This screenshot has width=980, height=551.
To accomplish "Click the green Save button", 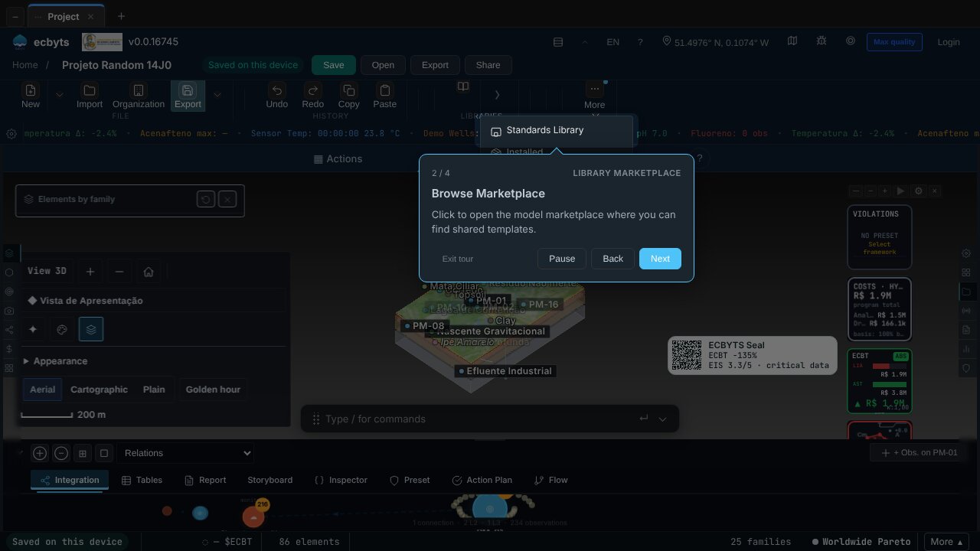I will 334,65.
